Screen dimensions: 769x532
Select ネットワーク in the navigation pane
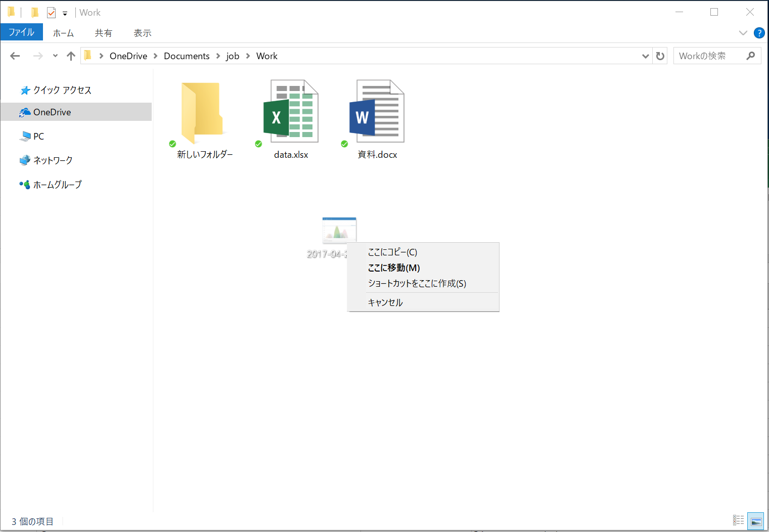51,160
